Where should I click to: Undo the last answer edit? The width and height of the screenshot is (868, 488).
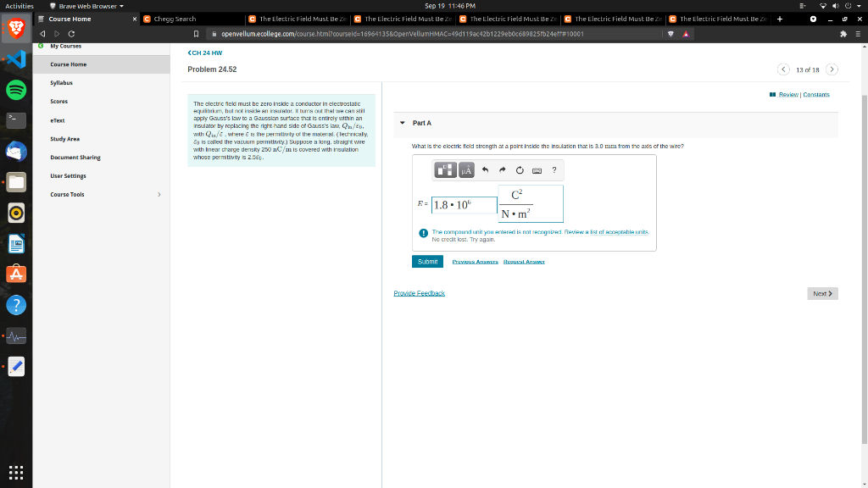(x=485, y=169)
